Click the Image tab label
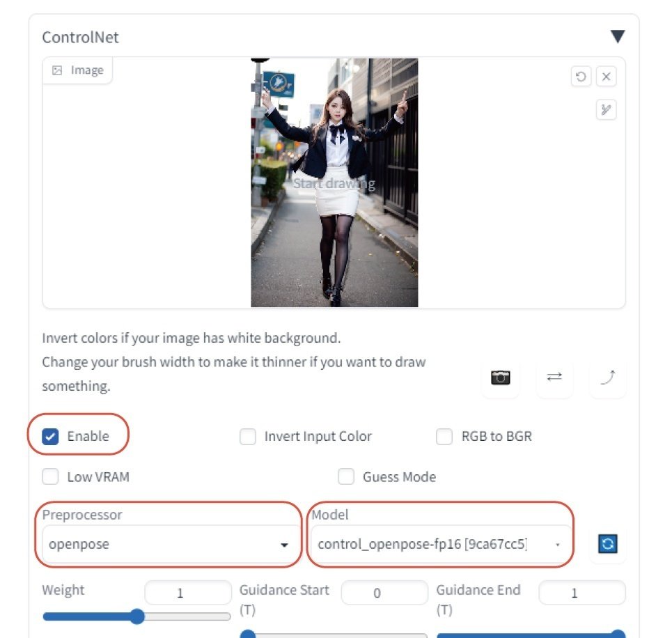672x638 pixels. point(77,70)
